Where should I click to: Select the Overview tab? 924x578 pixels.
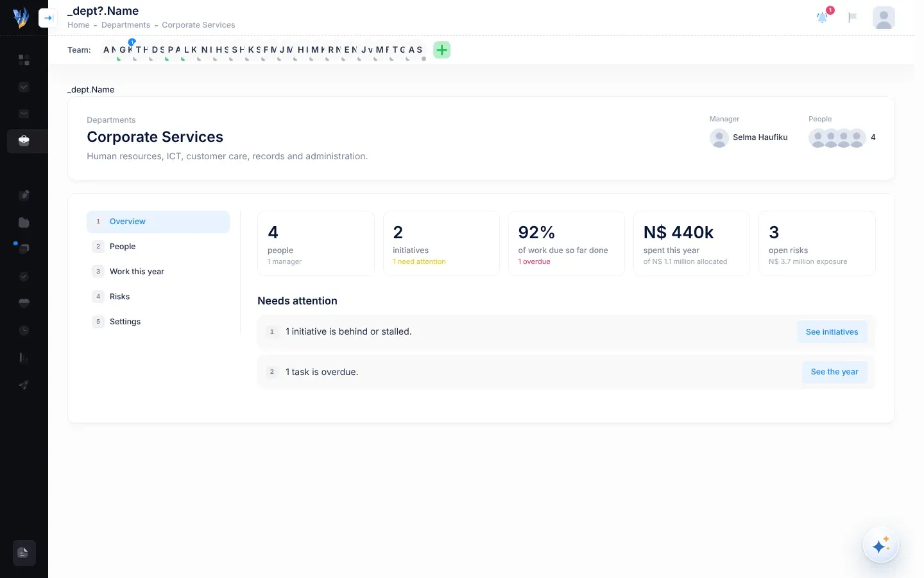point(158,222)
